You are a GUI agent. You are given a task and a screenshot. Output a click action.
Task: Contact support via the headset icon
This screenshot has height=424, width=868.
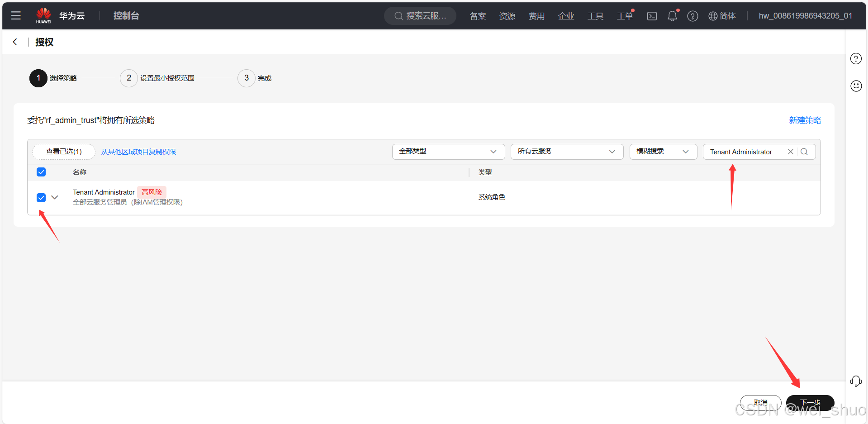coord(856,381)
